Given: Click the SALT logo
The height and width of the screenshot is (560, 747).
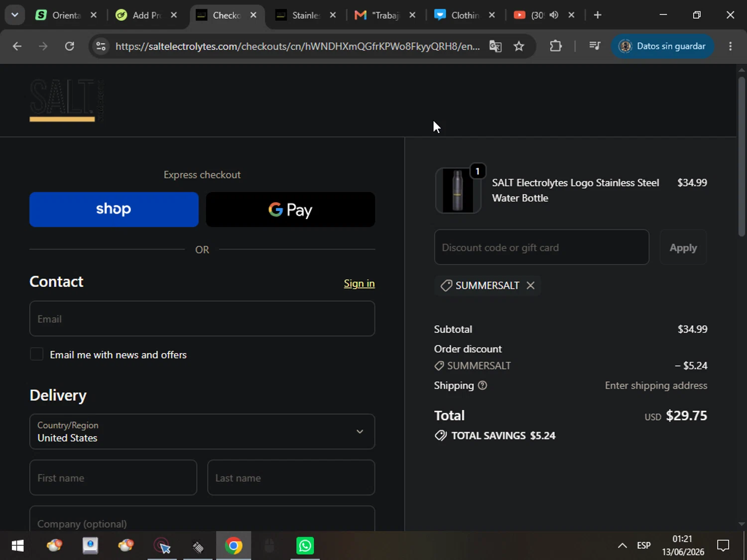Looking at the screenshot, I should [x=66, y=100].
